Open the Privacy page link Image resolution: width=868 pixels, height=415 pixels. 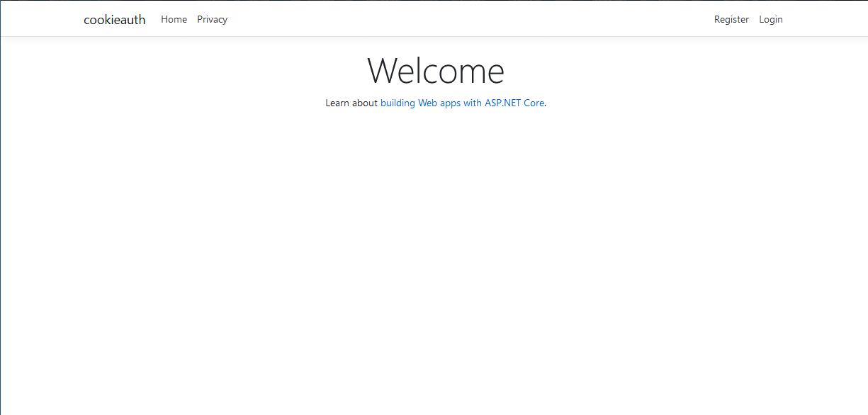coord(212,20)
